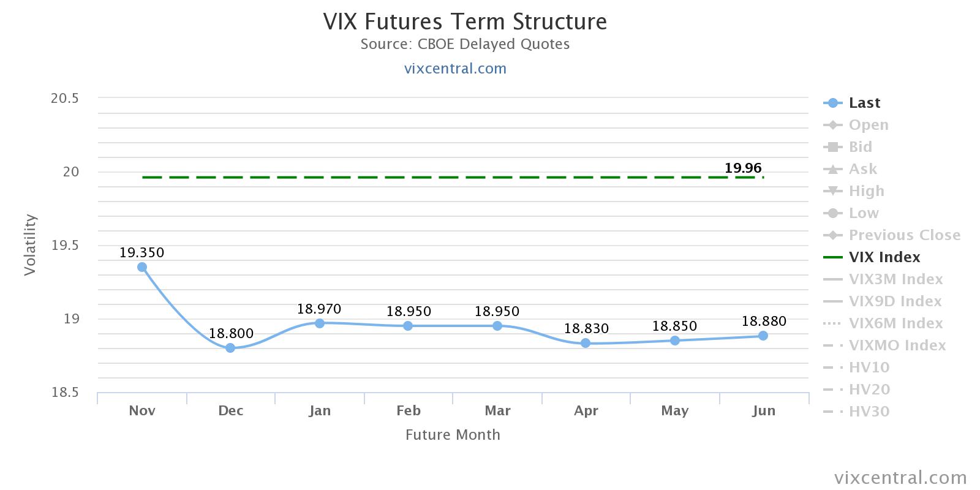Toggle the VIX6M Index legend entry
980x490 pixels.
[895, 323]
